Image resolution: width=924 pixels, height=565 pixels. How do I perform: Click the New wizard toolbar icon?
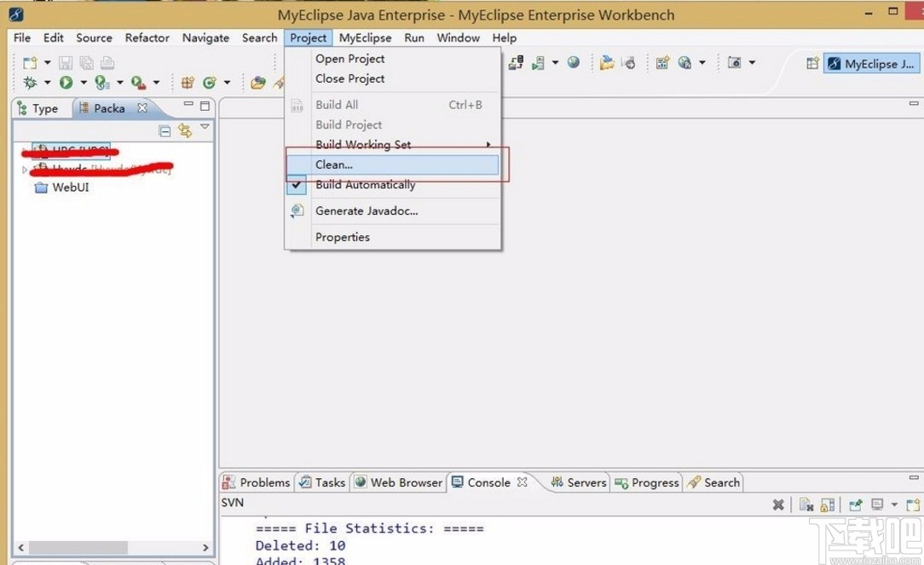coord(30,62)
